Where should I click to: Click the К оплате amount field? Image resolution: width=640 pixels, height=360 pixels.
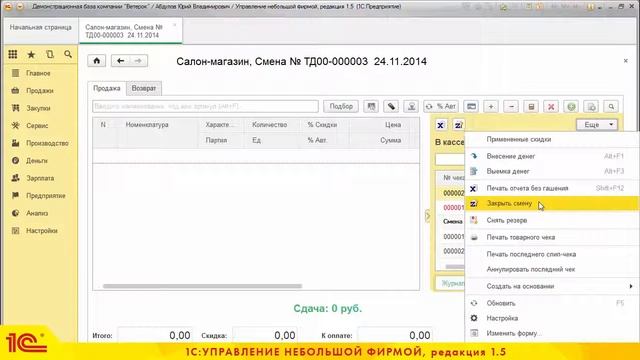pyautogui.click(x=396, y=335)
